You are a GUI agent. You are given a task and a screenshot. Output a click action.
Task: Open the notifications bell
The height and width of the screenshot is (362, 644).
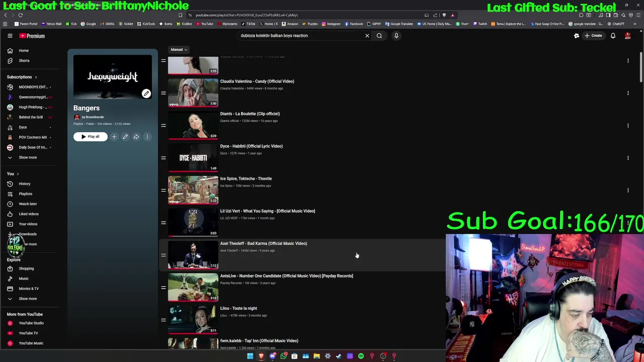[x=613, y=36]
